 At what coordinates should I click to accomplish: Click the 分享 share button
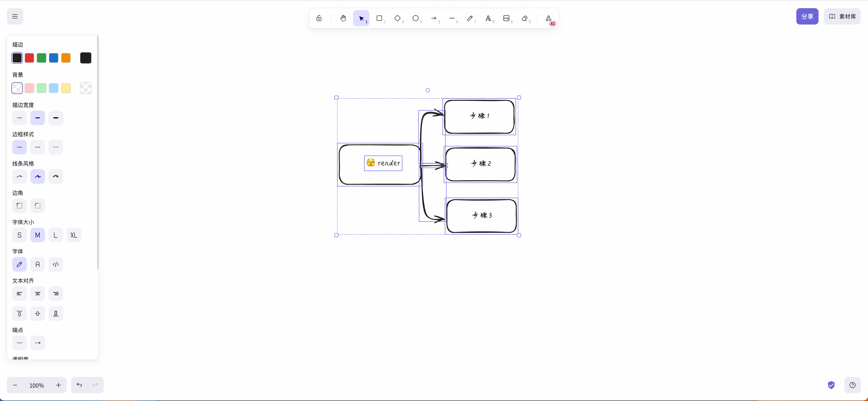tap(807, 16)
